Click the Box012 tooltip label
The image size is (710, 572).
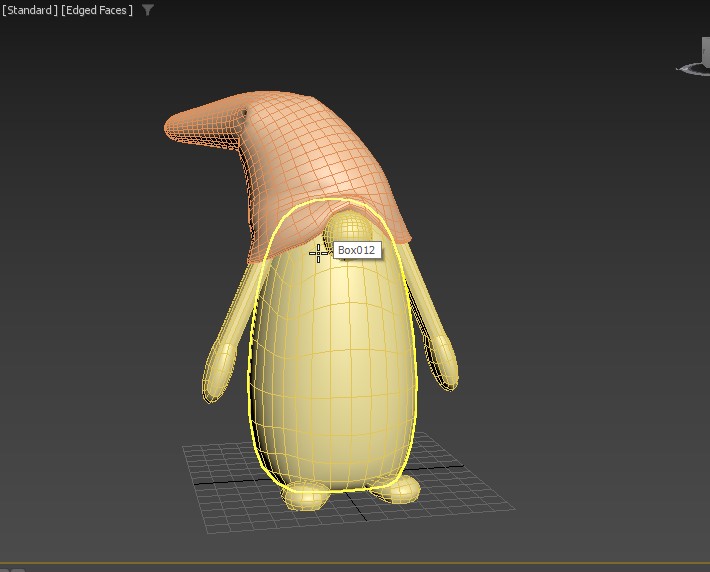coord(357,250)
